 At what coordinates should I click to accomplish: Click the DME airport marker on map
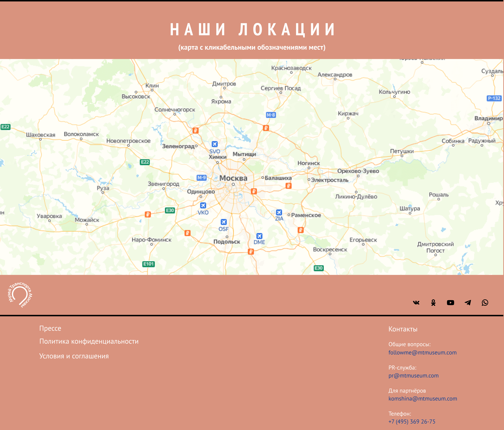coord(259,236)
